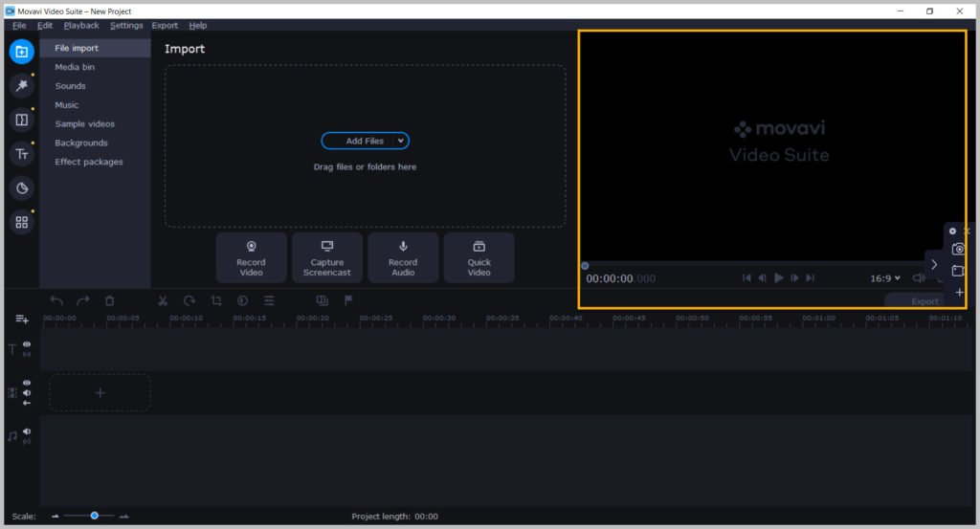Screen dimensions: 980x529
Task: Open the Titles text tab
Action: [21, 154]
